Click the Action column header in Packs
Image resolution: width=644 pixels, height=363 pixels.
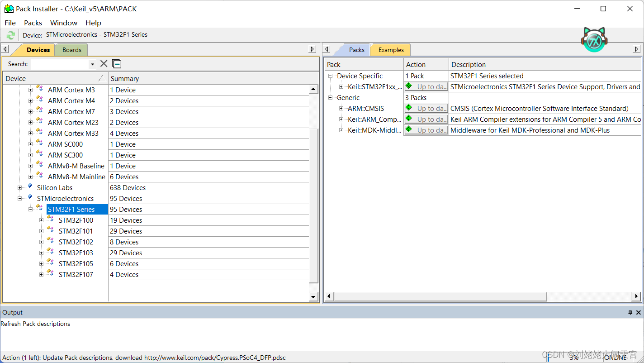click(426, 65)
